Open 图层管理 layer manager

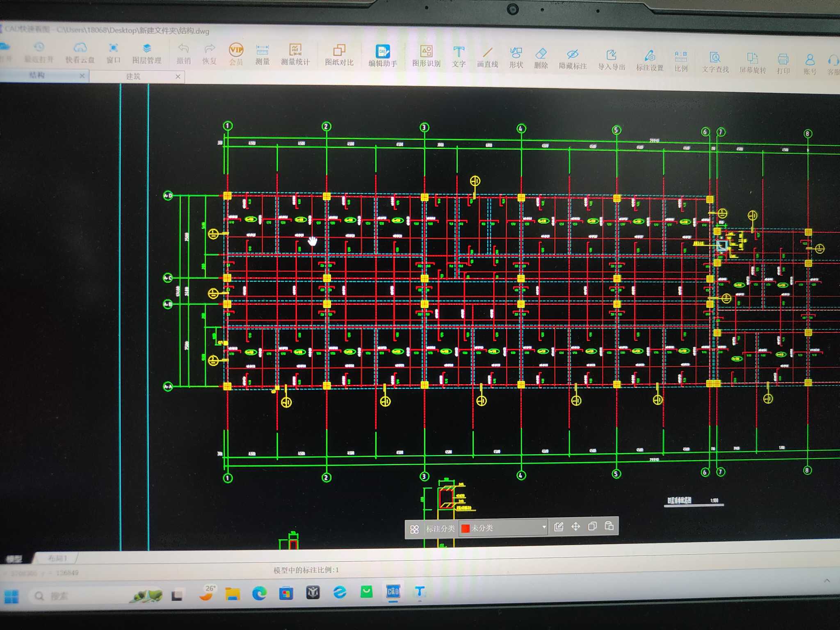coord(147,53)
